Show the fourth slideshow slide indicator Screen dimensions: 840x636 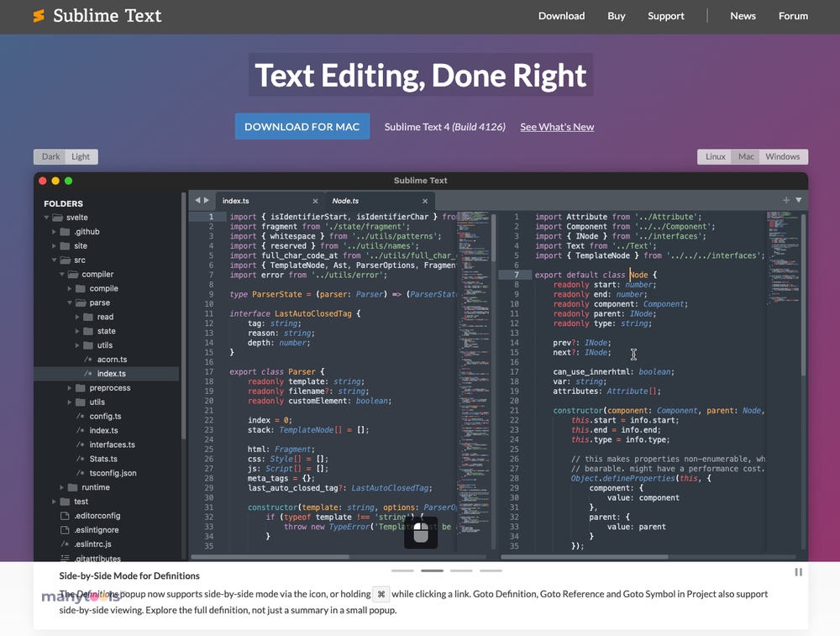coord(491,570)
